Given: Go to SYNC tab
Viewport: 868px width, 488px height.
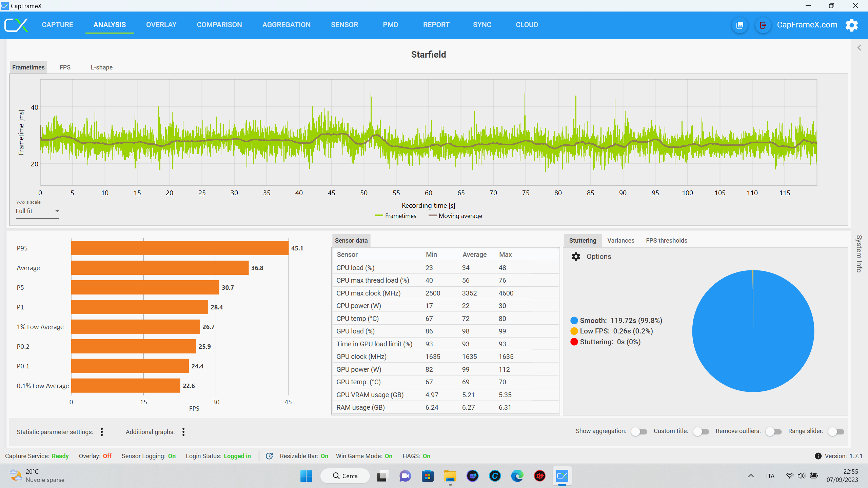Looking at the screenshot, I should tap(482, 25).
